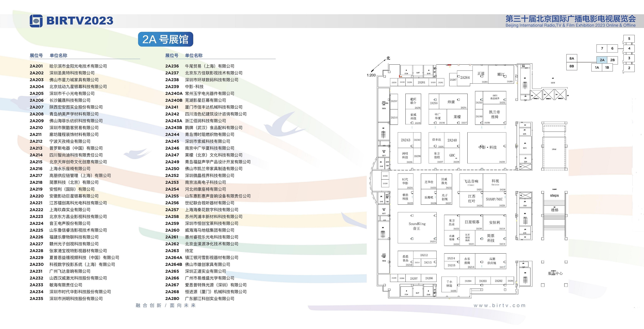Screen dimensions: 644x329
Task: Select the "汉威激光" booth on floor plan
Action: (444, 181)
